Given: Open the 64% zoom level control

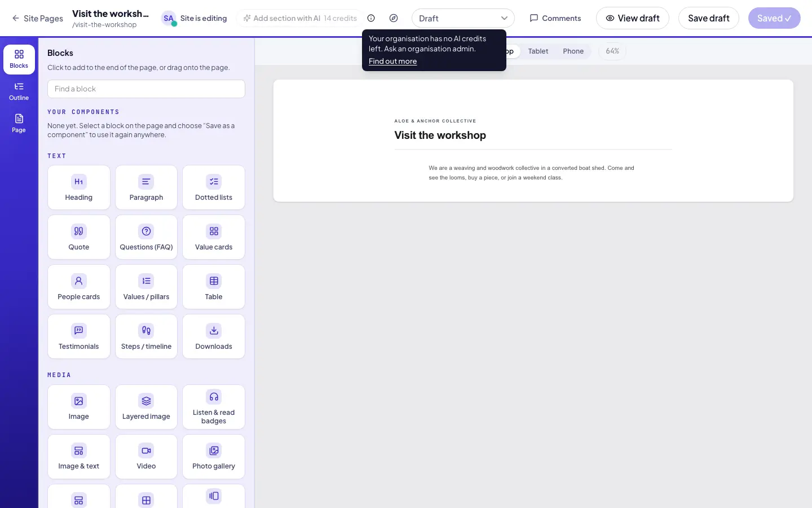Looking at the screenshot, I should [x=612, y=51].
